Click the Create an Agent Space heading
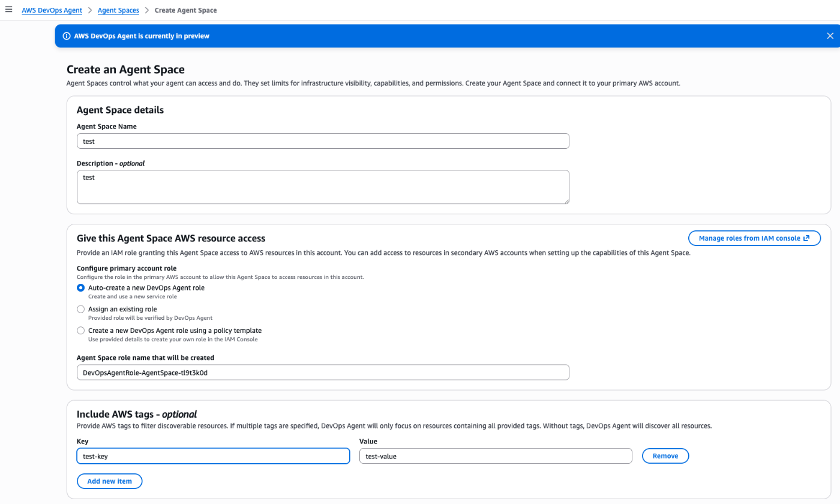The width and height of the screenshot is (840, 504). [x=125, y=70]
